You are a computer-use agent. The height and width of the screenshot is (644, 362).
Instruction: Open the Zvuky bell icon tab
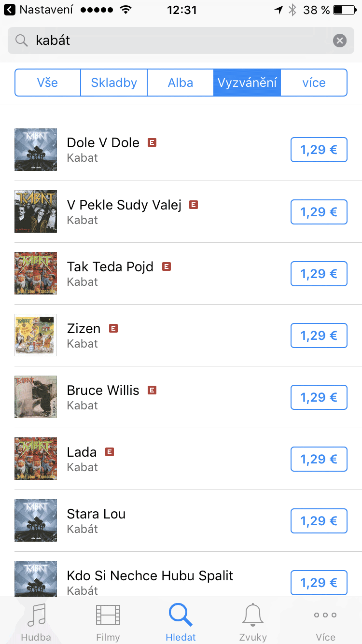click(x=253, y=616)
